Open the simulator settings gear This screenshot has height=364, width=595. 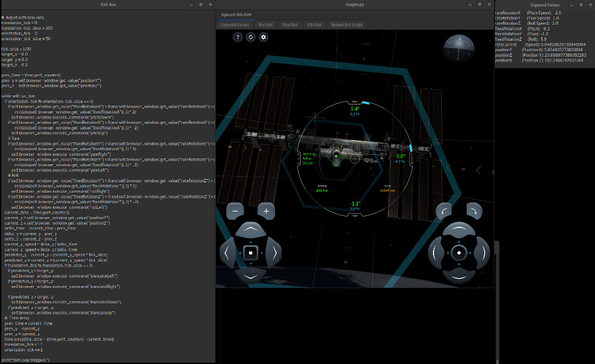click(263, 37)
